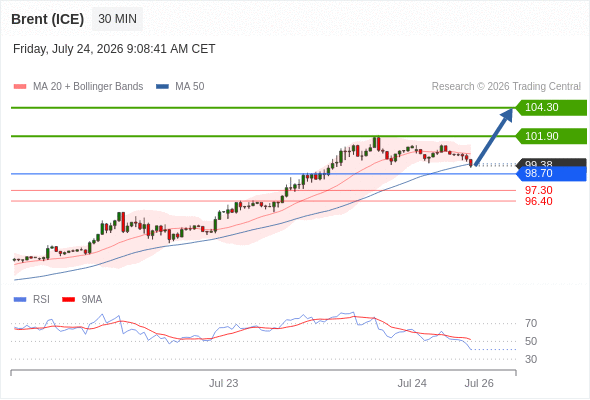The width and height of the screenshot is (590, 400).
Task: Toggle the RSI legend label
Action: coord(41,300)
